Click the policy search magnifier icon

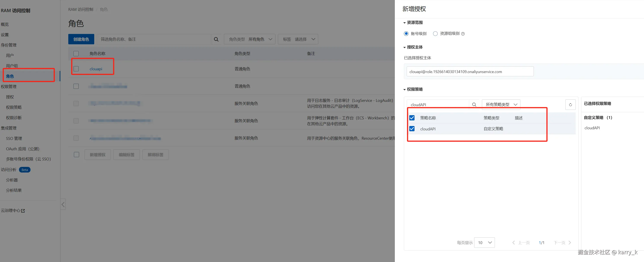pyautogui.click(x=474, y=104)
